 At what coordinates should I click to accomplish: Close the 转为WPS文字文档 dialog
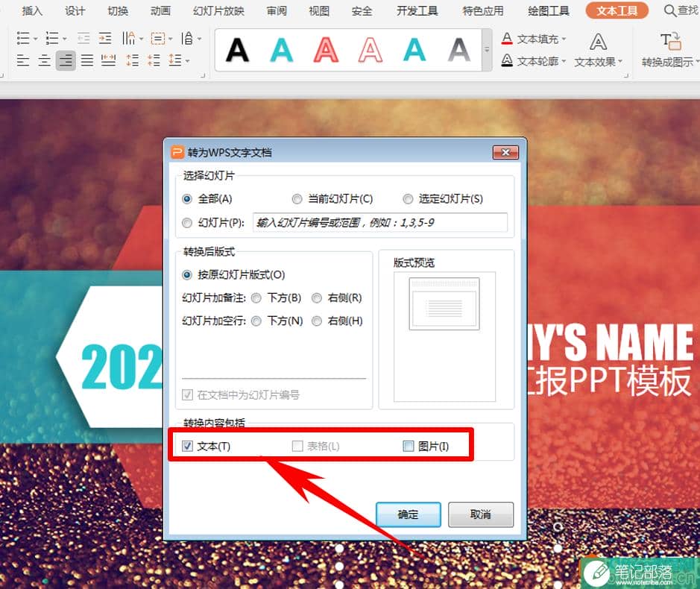coord(505,152)
